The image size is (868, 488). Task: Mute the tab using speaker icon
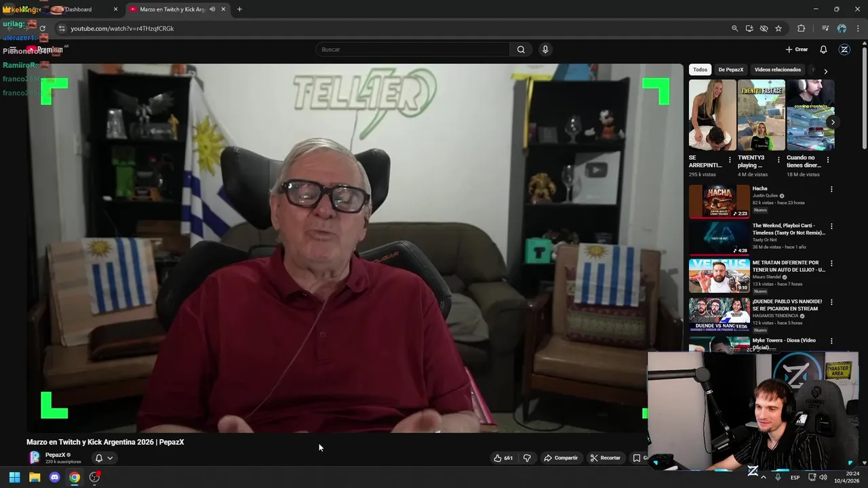[x=212, y=9]
